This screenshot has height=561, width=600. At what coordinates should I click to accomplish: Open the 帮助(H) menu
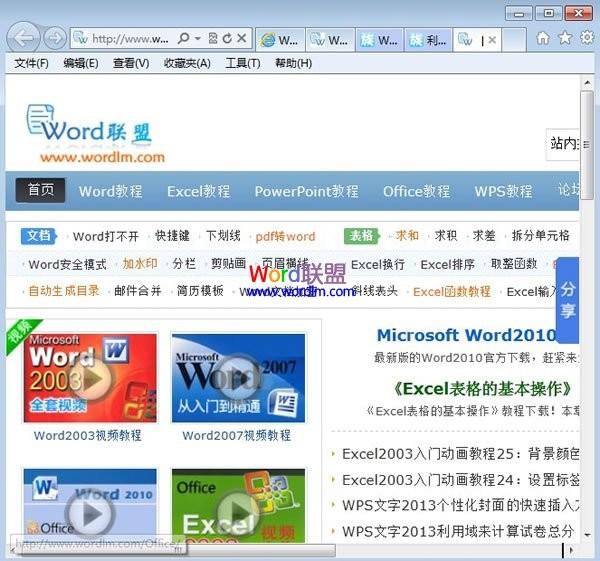pos(293,63)
